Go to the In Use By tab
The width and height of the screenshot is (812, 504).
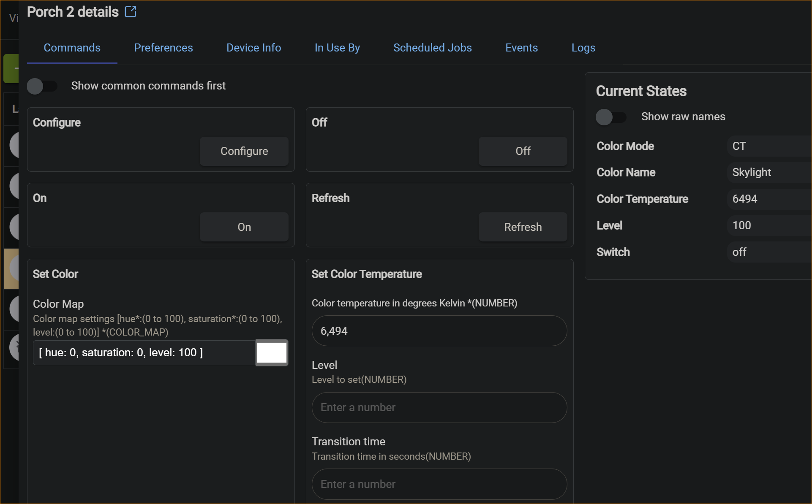(x=337, y=48)
